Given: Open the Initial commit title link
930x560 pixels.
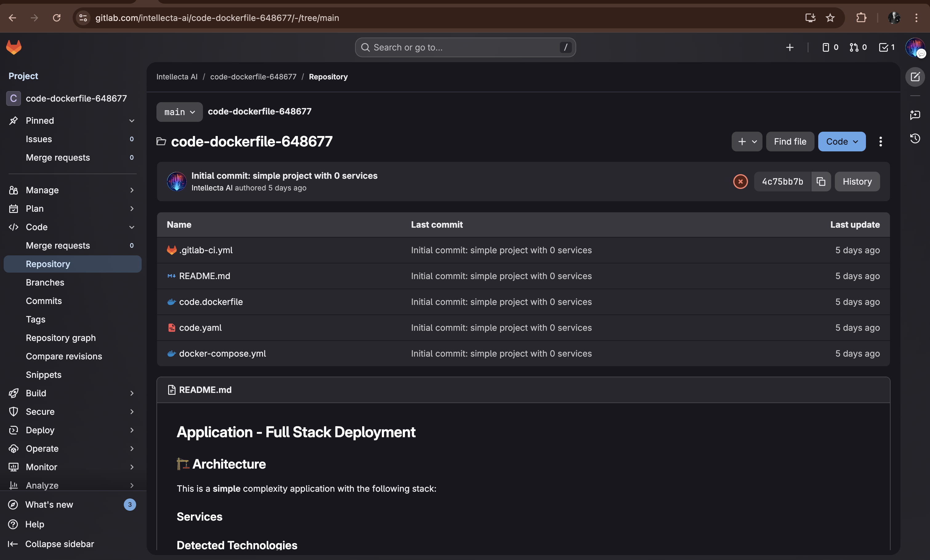Looking at the screenshot, I should coord(284,176).
